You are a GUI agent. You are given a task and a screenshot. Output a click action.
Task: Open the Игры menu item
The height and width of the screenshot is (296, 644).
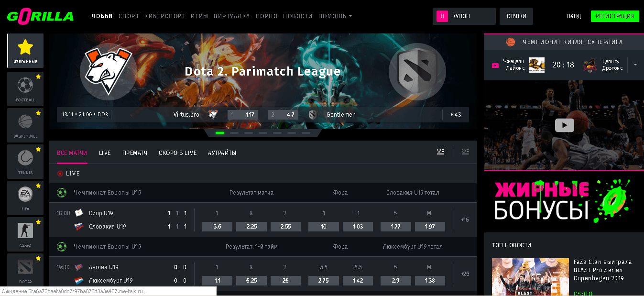pos(199,16)
